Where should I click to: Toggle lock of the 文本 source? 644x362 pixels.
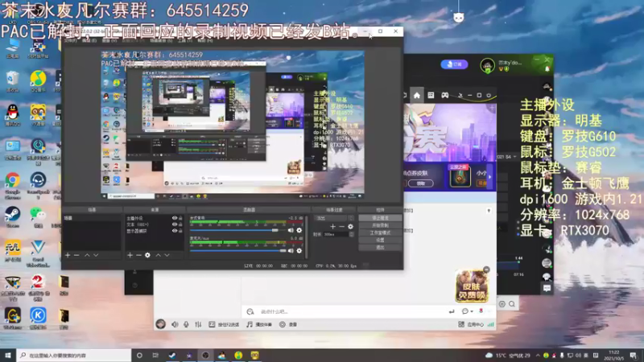180,224
